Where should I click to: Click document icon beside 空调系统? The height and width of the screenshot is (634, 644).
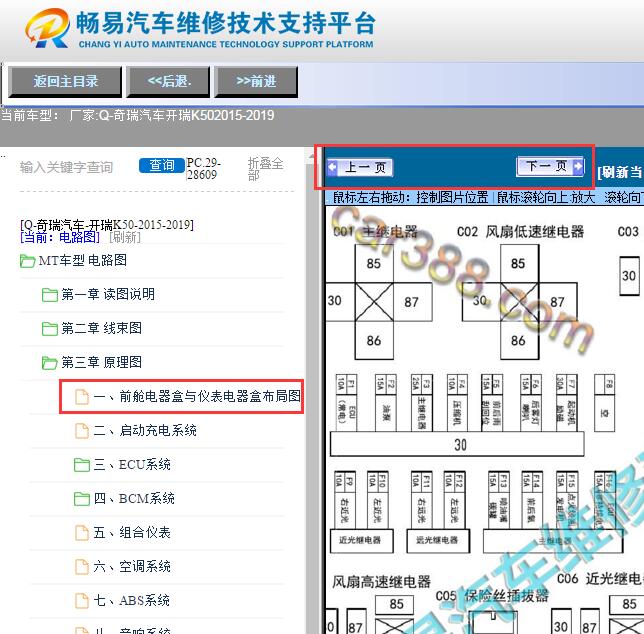click(x=82, y=567)
